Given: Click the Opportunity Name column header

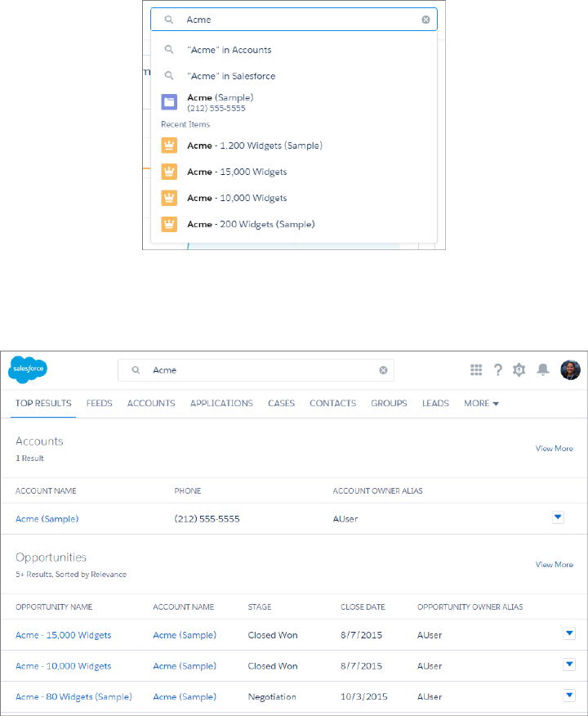Looking at the screenshot, I should (54, 606).
